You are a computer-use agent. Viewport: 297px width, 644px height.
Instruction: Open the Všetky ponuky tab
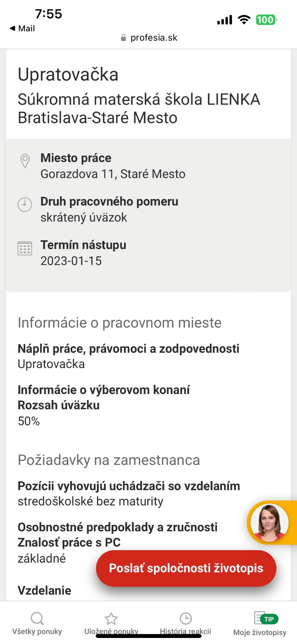point(37,623)
